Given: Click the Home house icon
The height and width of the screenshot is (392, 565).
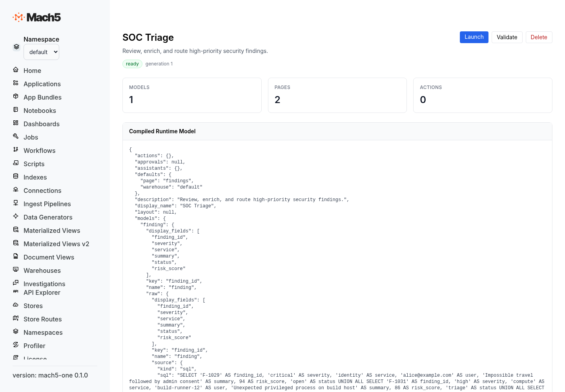Looking at the screenshot, I should point(16,70).
